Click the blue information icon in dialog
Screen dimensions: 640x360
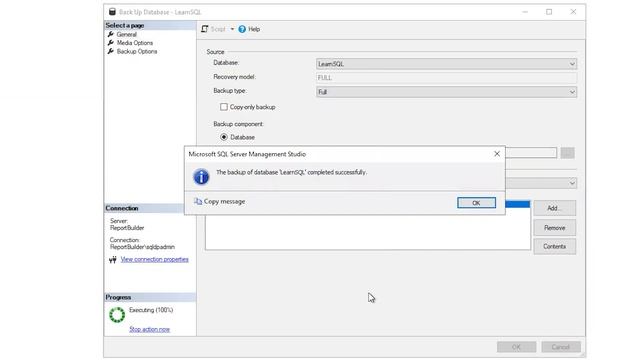(x=201, y=177)
